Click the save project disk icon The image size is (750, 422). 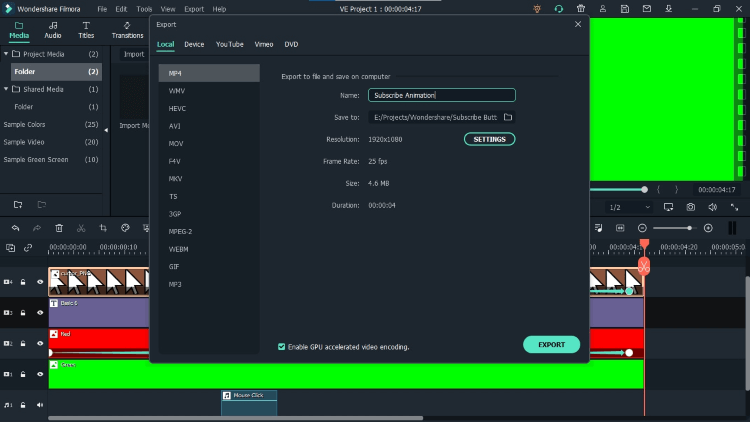coord(625,9)
